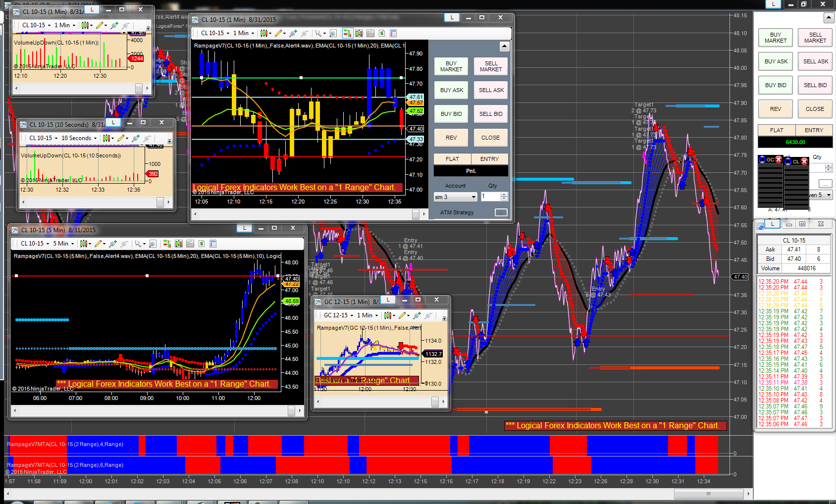
Task: Click BUY ASK in the right-side Chart Trader panel
Action: pyautogui.click(x=776, y=61)
